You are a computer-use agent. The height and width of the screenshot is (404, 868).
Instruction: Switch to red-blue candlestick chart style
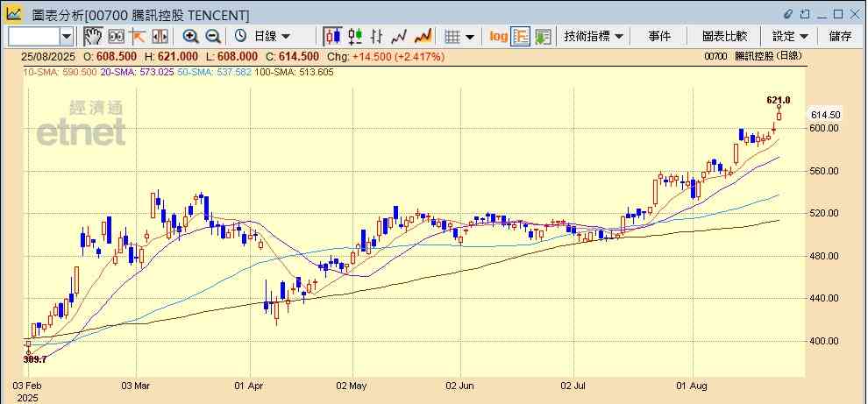[x=332, y=37]
